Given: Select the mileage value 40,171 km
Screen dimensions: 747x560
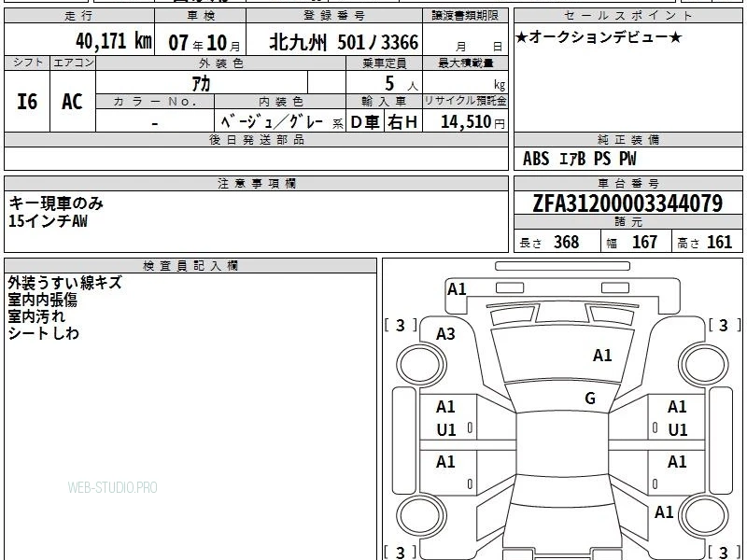Looking at the screenshot, I should tap(113, 41).
